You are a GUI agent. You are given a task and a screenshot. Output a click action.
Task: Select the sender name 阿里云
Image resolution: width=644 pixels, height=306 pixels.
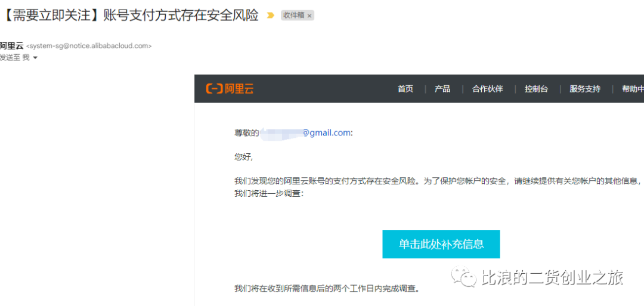12,46
